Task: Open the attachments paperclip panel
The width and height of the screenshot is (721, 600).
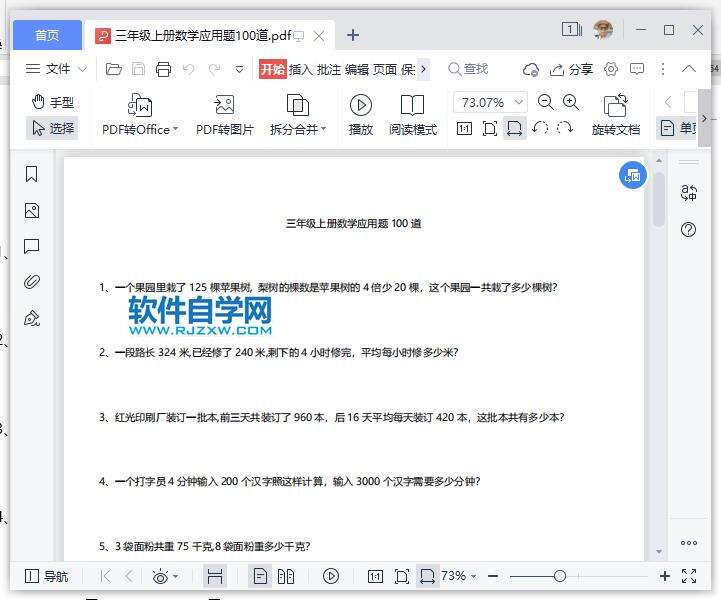Action: [32, 281]
